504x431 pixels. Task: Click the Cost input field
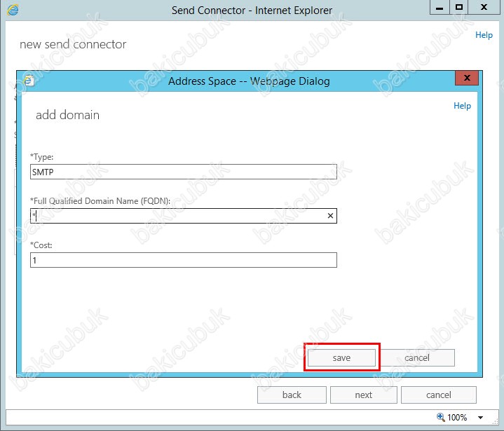183,260
